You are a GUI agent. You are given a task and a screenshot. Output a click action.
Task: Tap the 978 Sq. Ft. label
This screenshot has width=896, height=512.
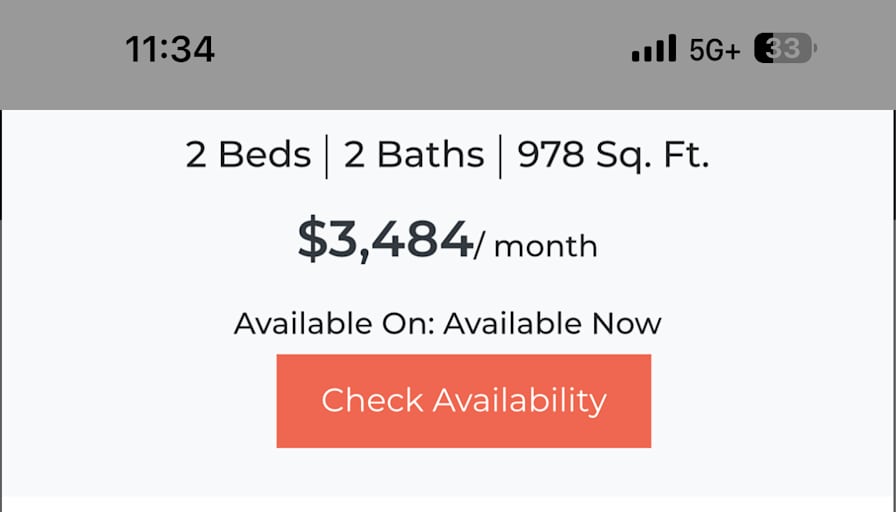613,155
